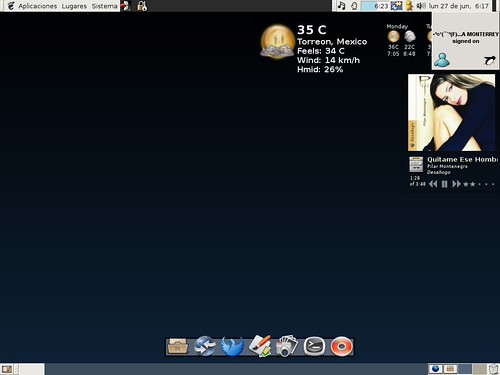Click the song title Quitame Ese Hombre
The image size is (500, 375).
[463, 159]
